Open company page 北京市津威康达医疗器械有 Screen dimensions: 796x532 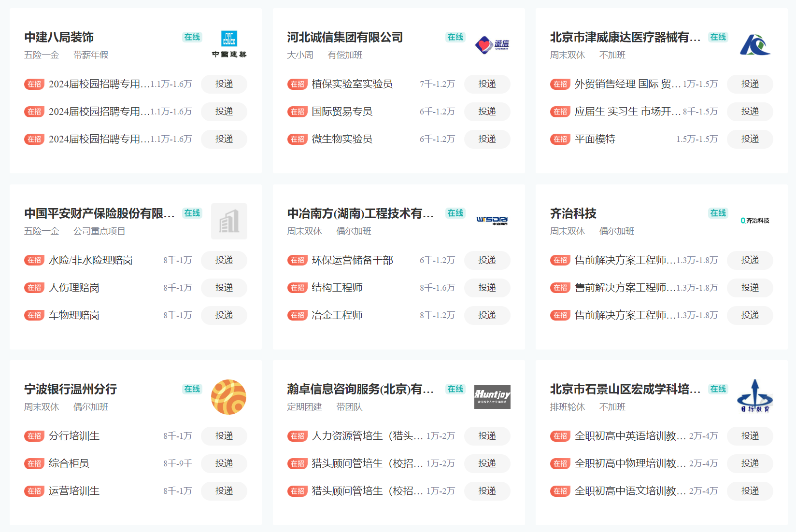pyautogui.click(x=625, y=37)
